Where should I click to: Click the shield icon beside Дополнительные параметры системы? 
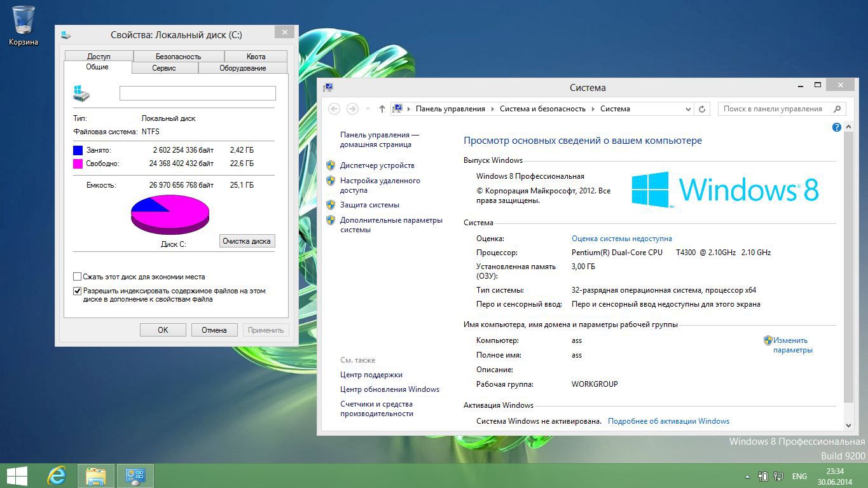pos(331,220)
